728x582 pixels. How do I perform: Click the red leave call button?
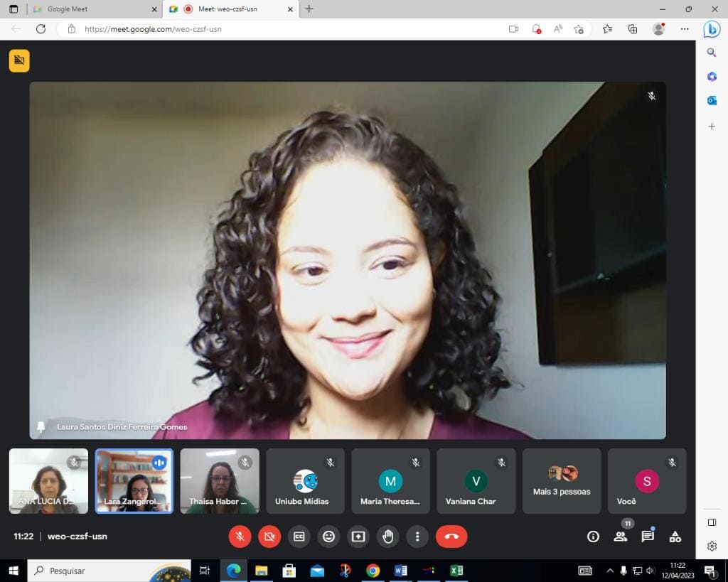tap(451, 537)
